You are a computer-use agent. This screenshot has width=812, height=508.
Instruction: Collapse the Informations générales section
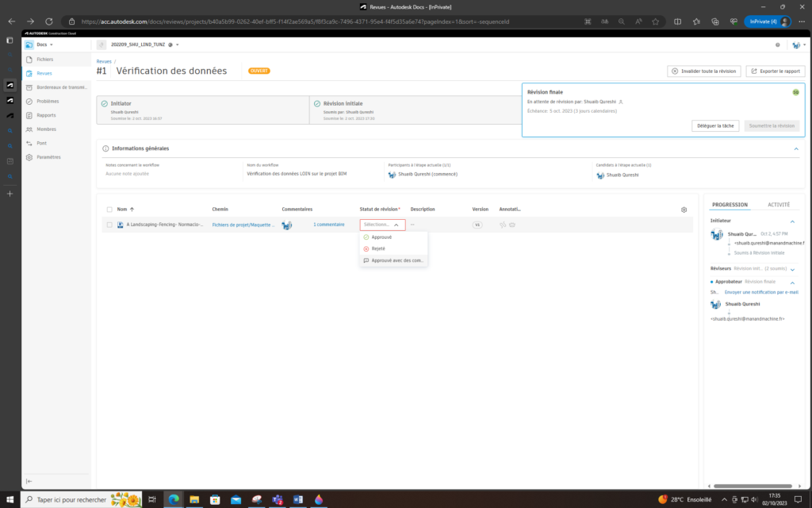point(796,148)
